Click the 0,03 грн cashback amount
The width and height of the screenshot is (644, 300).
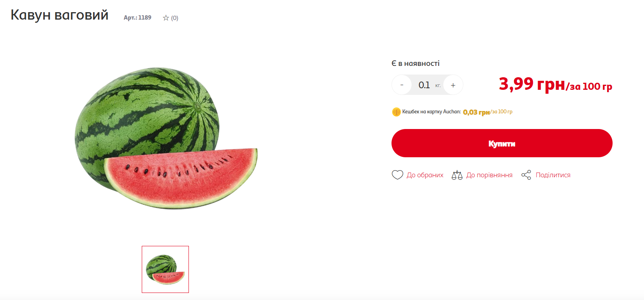point(476,112)
